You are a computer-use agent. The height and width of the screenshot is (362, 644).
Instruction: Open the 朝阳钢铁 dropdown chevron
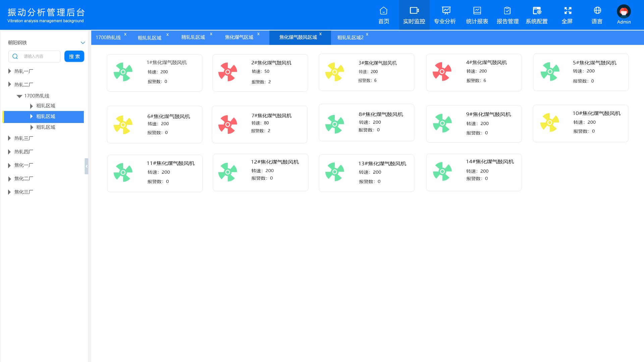click(83, 43)
